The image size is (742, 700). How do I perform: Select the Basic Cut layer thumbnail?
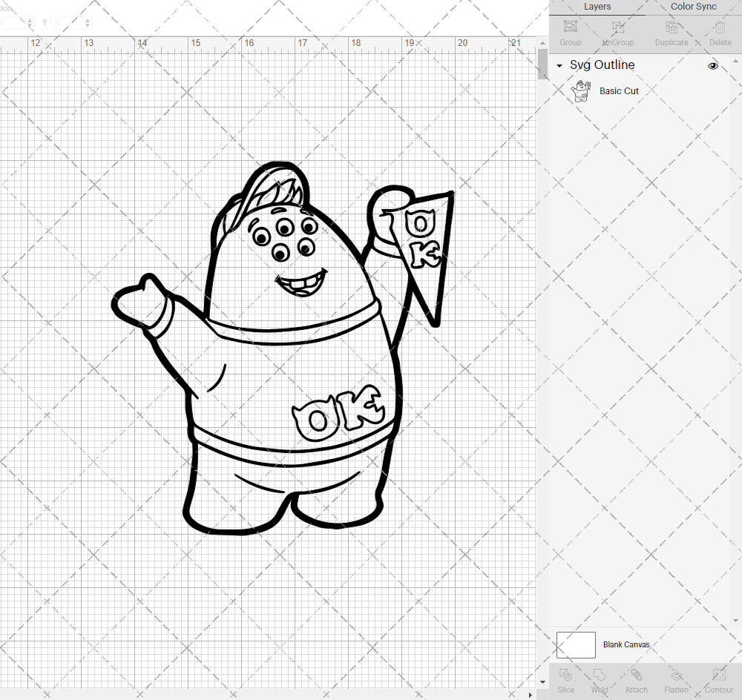pyautogui.click(x=581, y=90)
